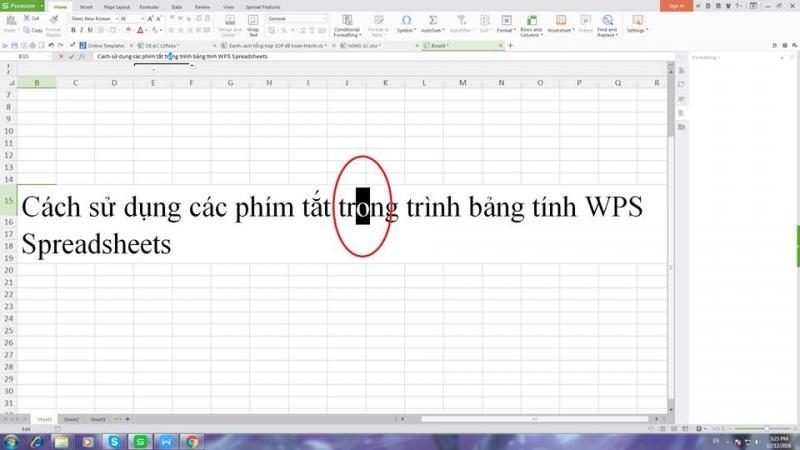The width and height of the screenshot is (800, 450).
Task: Click the Undo arrow in quick access toolbar
Action: click(51, 45)
